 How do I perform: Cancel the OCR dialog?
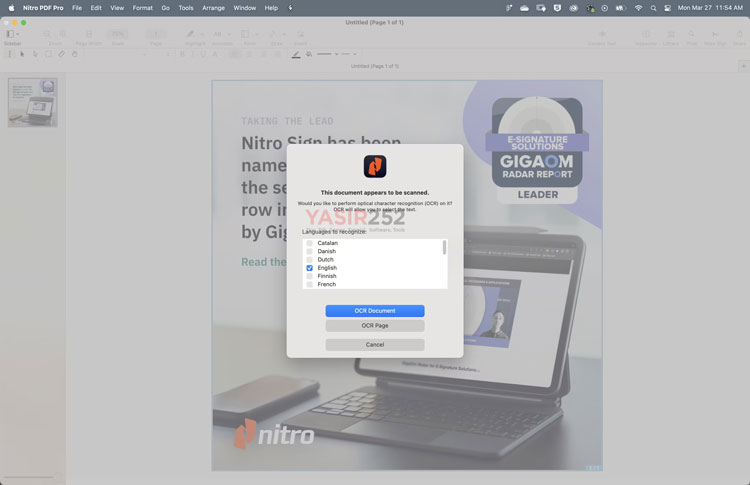pos(375,345)
